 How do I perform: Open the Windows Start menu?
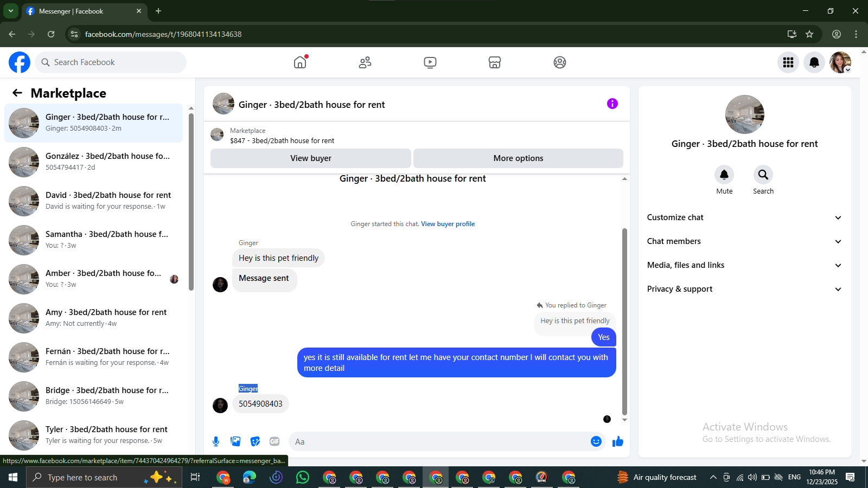click(x=13, y=477)
